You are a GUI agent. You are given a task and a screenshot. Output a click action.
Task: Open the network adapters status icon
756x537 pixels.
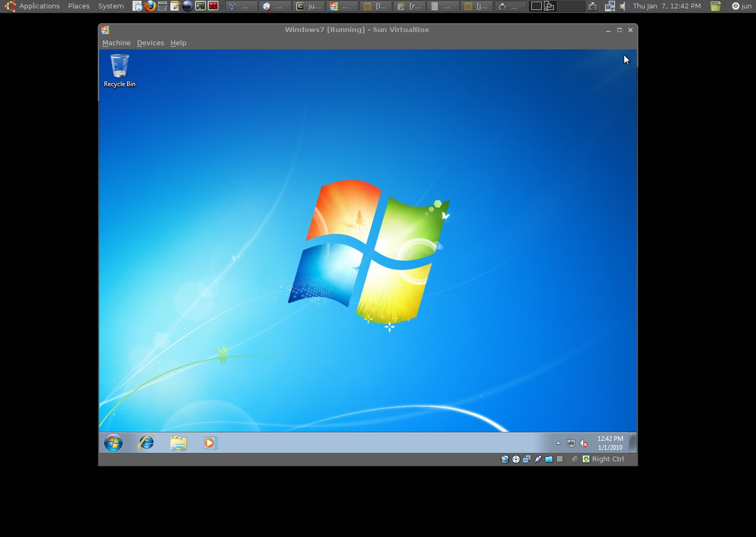pos(527,459)
